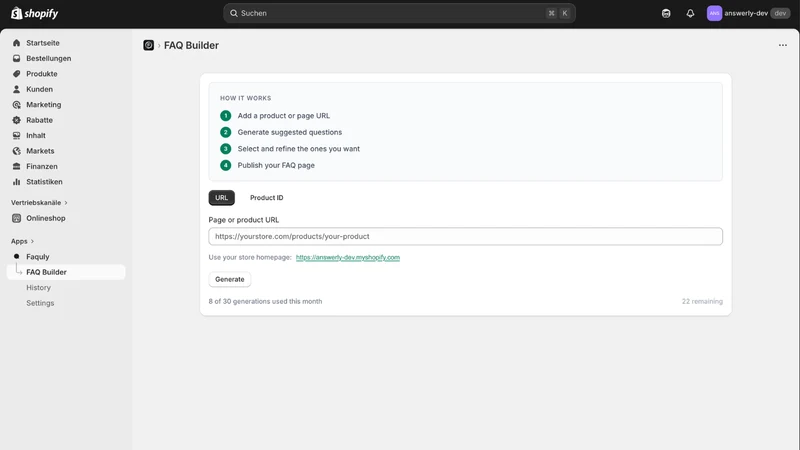Open the Rabatte page
This screenshot has height=450, width=800.
(x=39, y=120)
